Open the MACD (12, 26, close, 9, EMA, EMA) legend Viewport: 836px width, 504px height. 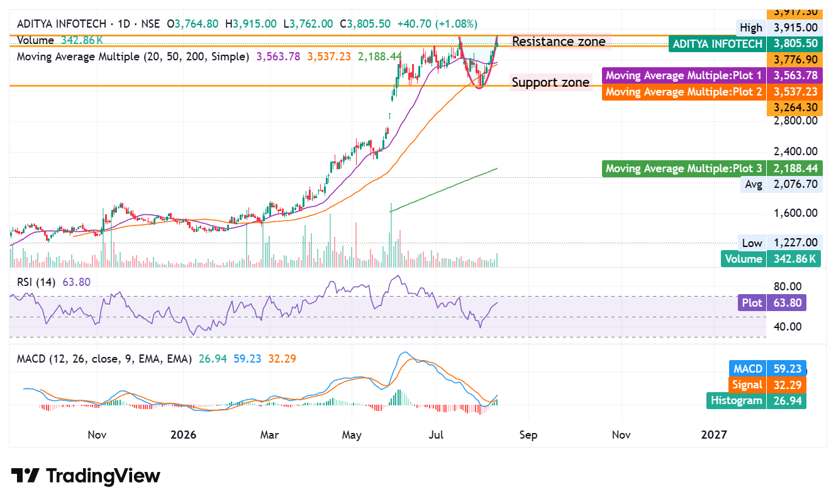coord(104,359)
